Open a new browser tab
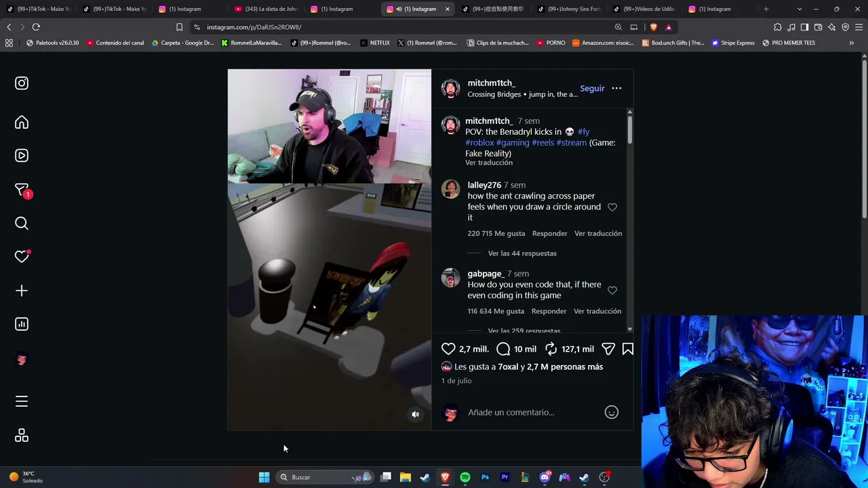 pos(766,9)
